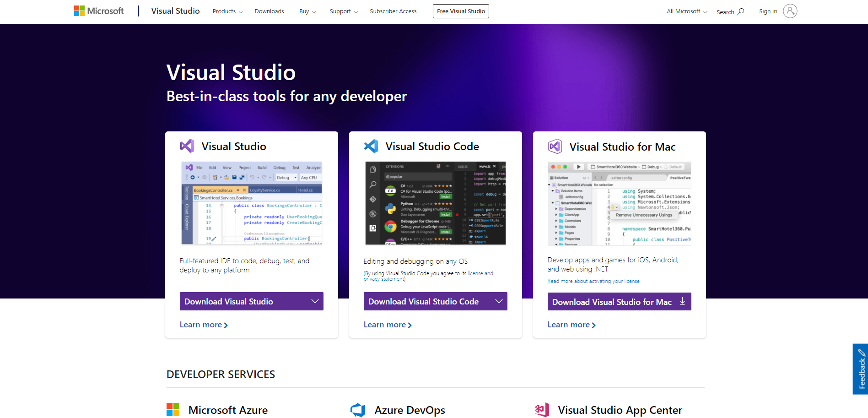The height and width of the screenshot is (418, 868).
Task: Expand the Support menu
Action: pos(344,11)
